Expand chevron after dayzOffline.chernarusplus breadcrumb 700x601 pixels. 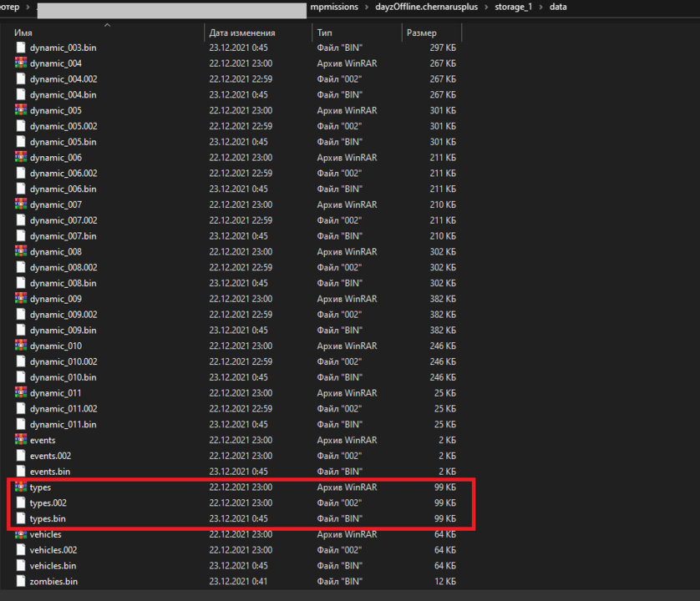coord(486,8)
